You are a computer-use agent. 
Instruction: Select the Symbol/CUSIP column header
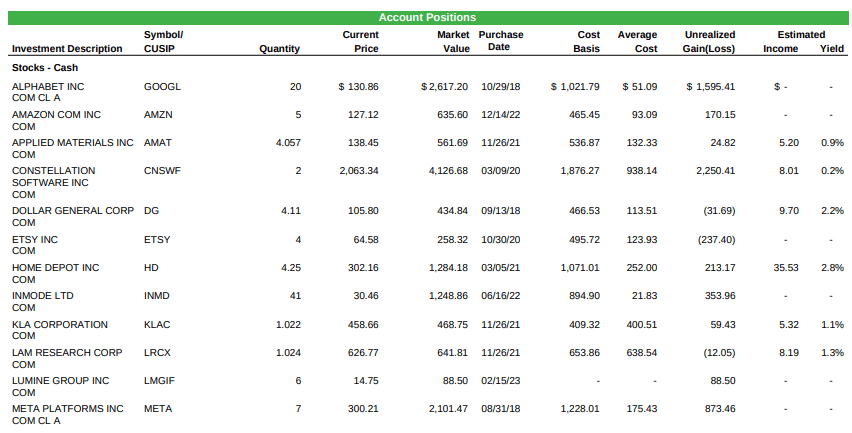(164, 41)
